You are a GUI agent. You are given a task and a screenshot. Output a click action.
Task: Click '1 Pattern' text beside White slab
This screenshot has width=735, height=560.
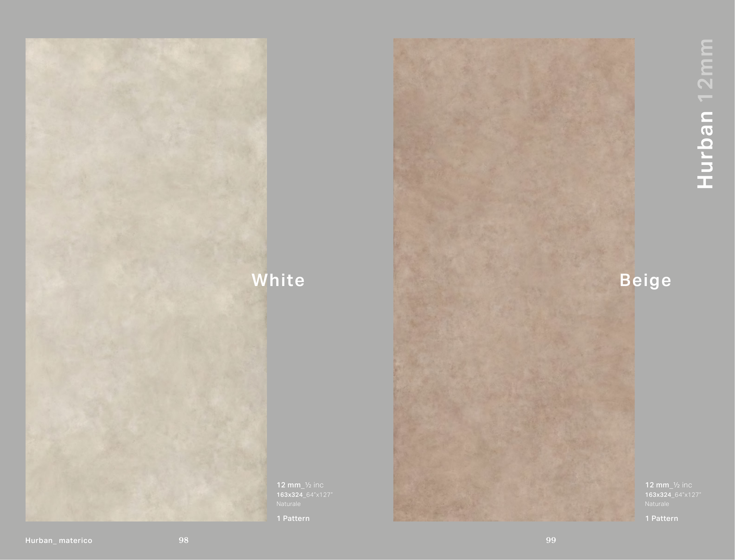click(293, 518)
